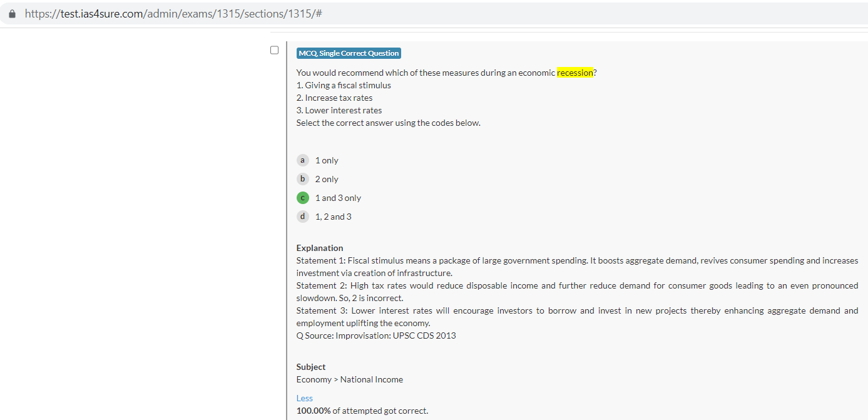The image size is (868, 420).
Task: Click the 100.00% attempted got correct statistic
Action: click(x=362, y=411)
